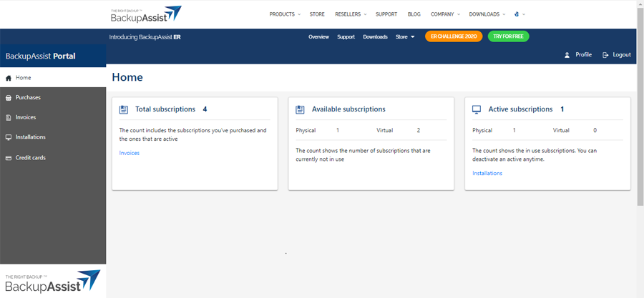Go to Overview in the ER bar
This screenshot has height=298, width=644.
point(318,37)
